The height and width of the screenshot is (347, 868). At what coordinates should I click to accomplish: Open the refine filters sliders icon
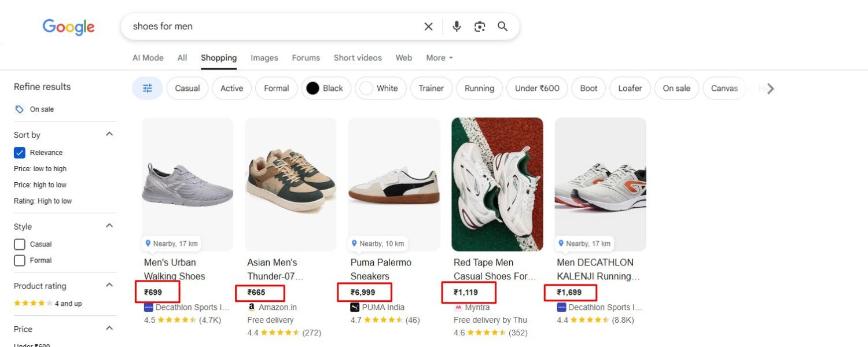(x=147, y=88)
